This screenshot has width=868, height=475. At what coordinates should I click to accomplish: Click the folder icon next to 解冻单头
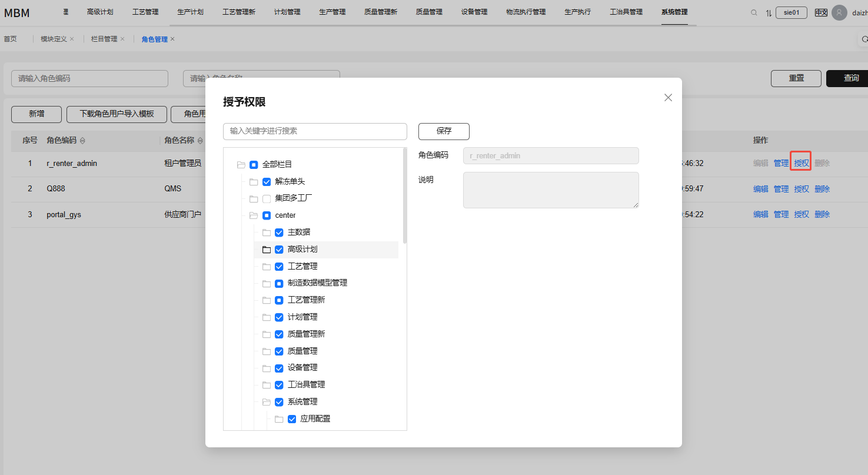[x=254, y=182]
